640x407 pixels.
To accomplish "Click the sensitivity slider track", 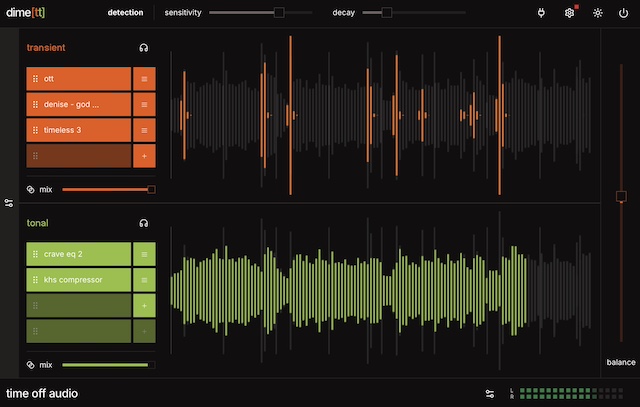I will (240, 13).
